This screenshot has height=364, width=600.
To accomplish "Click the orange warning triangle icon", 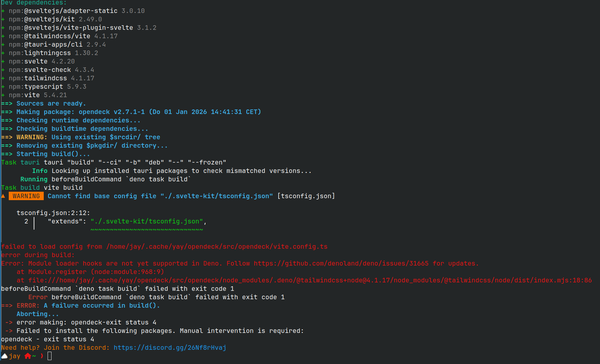I will (3, 196).
